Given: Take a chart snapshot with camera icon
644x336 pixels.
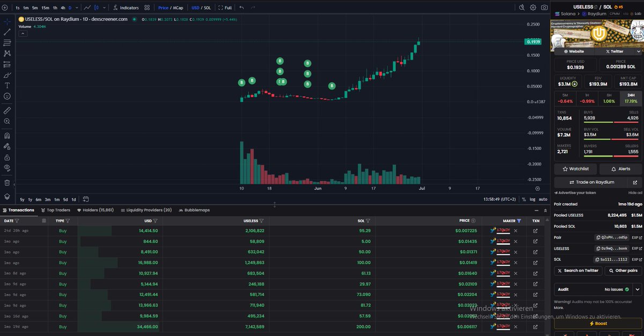Looking at the screenshot, I should click(x=544, y=8).
